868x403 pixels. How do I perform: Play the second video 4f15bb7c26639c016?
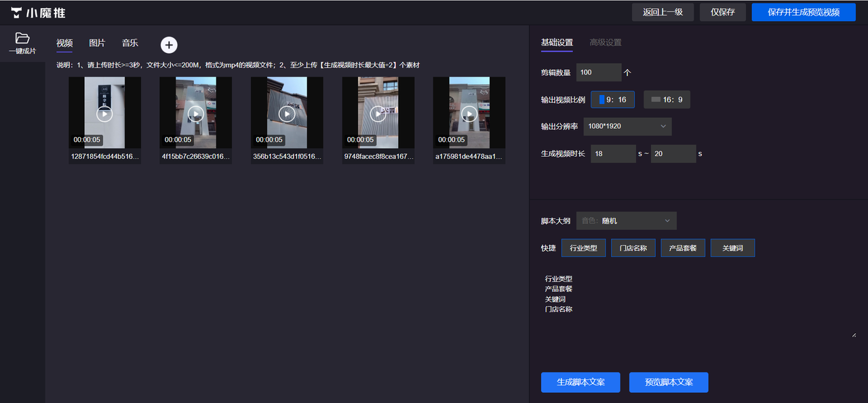coord(195,114)
